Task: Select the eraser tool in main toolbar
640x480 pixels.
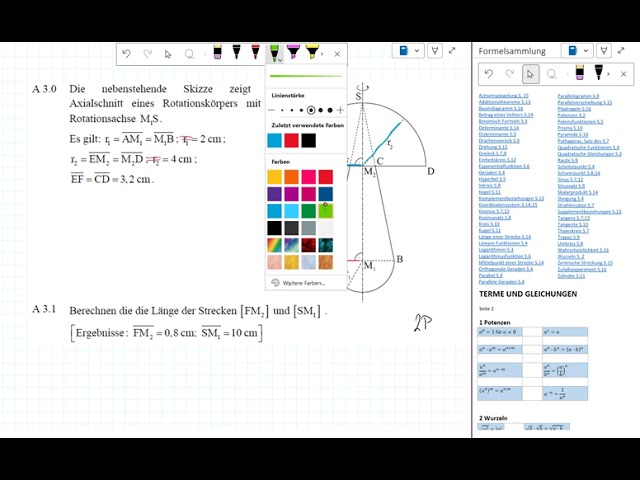Action: tap(218, 52)
